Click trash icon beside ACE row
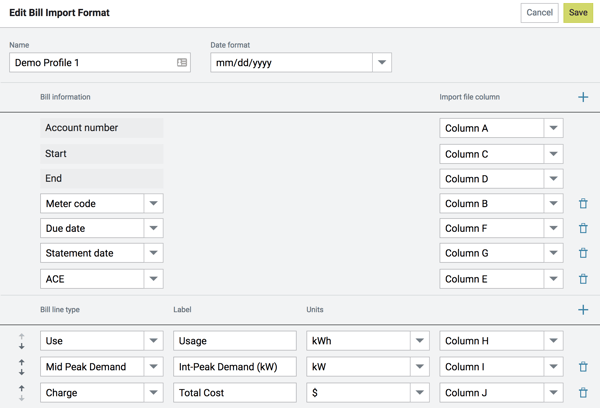Image resolution: width=600 pixels, height=408 pixels. [x=583, y=279]
